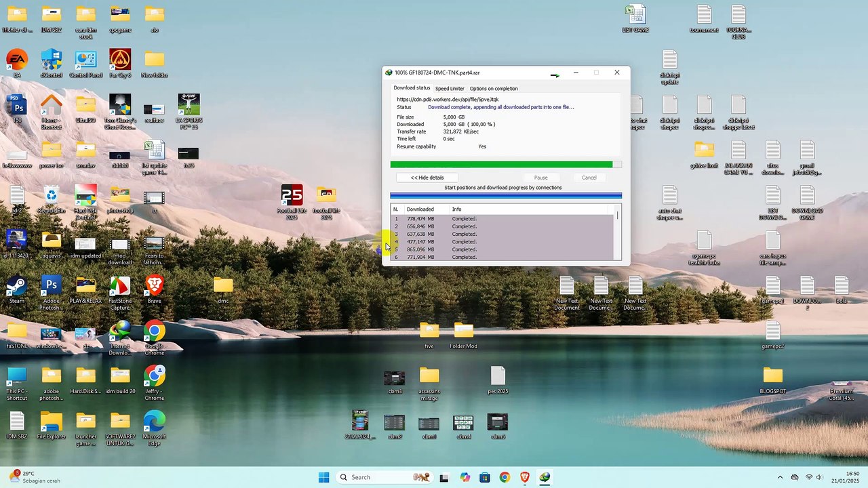Open the Brave browser desktop shortcut
This screenshot has width=868, height=488.
[154, 289]
